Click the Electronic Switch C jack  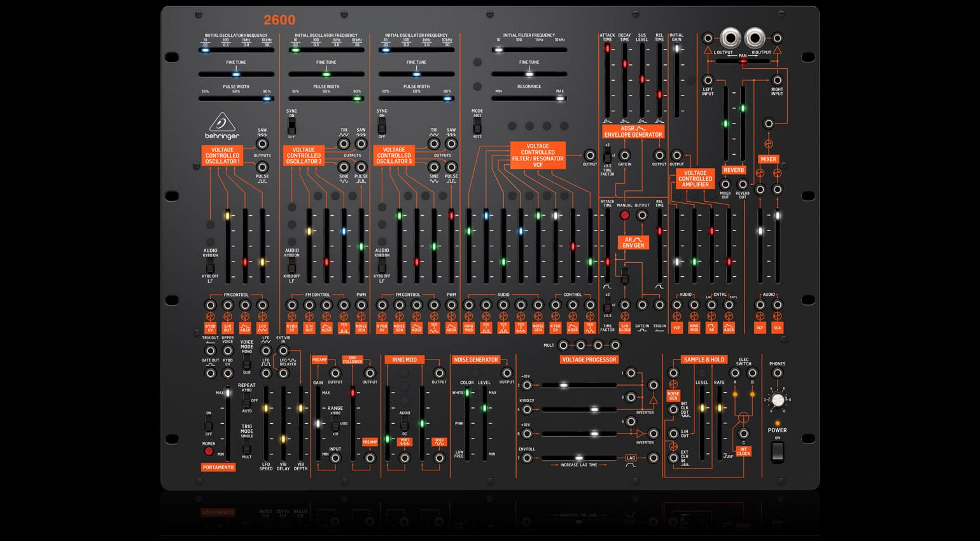pyautogui.click(x=743, y=433)
